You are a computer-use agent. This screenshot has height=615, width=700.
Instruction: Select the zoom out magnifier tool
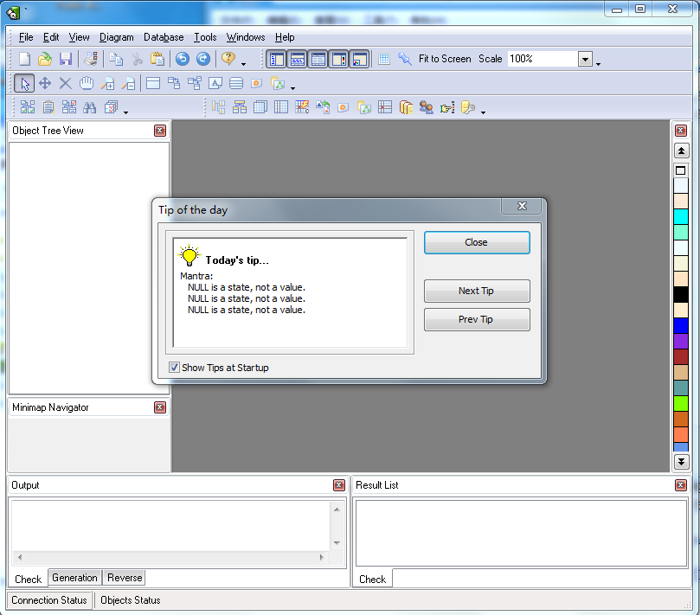[129, 83]
